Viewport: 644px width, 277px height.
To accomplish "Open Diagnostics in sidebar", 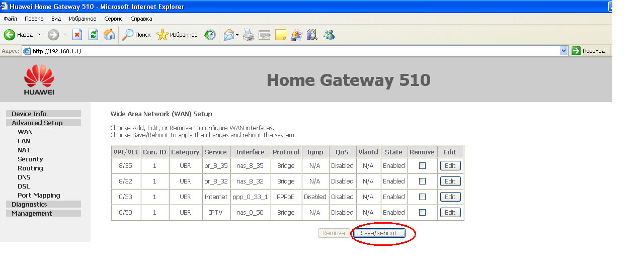I will pyautogui.click(x=43, y=204).
